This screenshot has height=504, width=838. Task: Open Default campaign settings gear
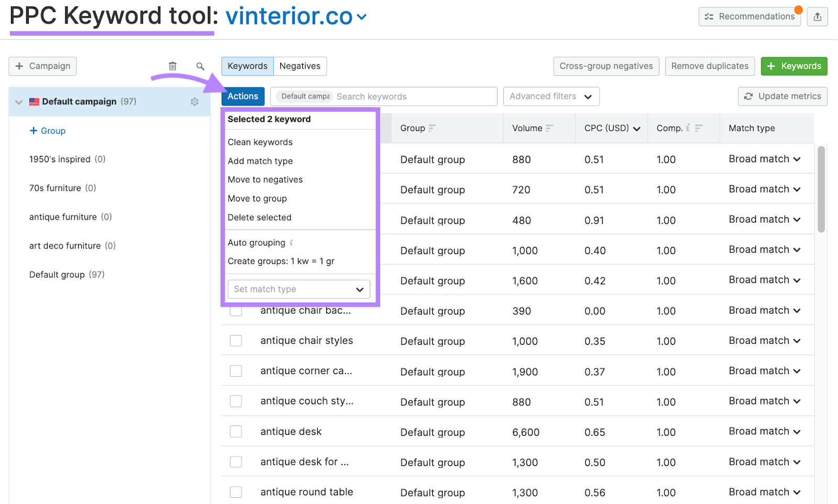coord(194,102)
